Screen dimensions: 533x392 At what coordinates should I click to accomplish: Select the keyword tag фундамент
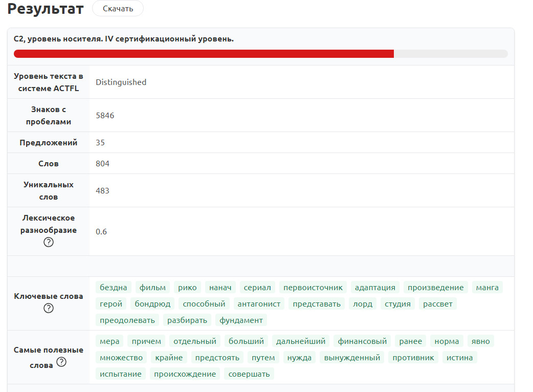point(241,320)
